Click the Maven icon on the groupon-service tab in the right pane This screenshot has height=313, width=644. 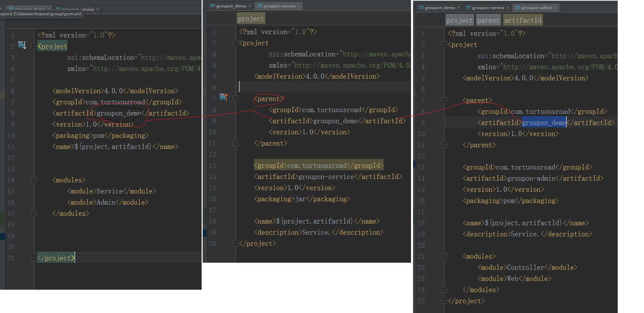pos(468,7)
